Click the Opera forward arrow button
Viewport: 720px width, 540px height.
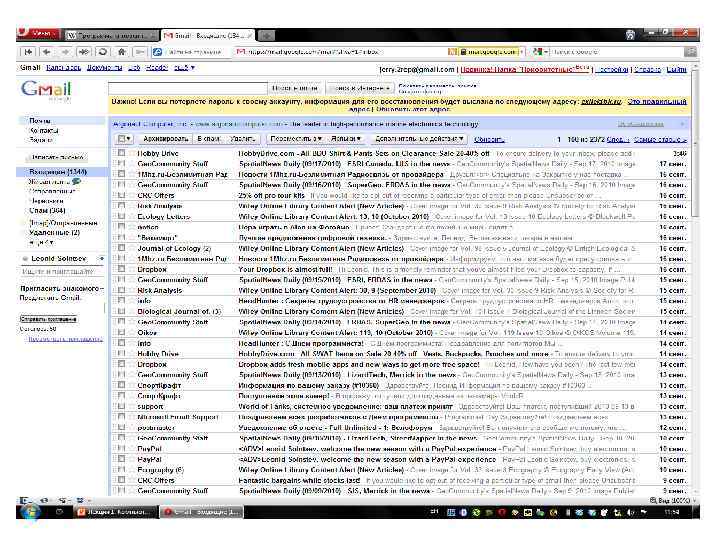point(65,52)
